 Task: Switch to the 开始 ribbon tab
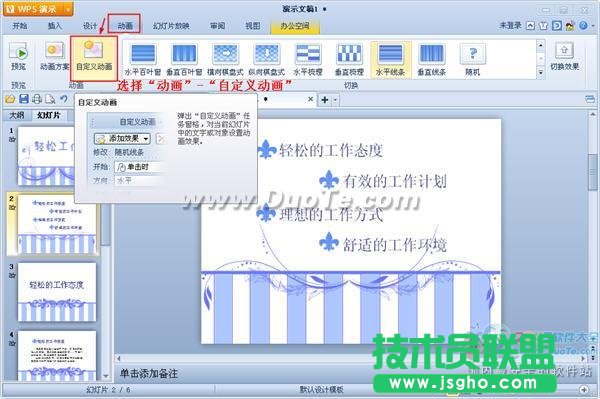[20, 26]
